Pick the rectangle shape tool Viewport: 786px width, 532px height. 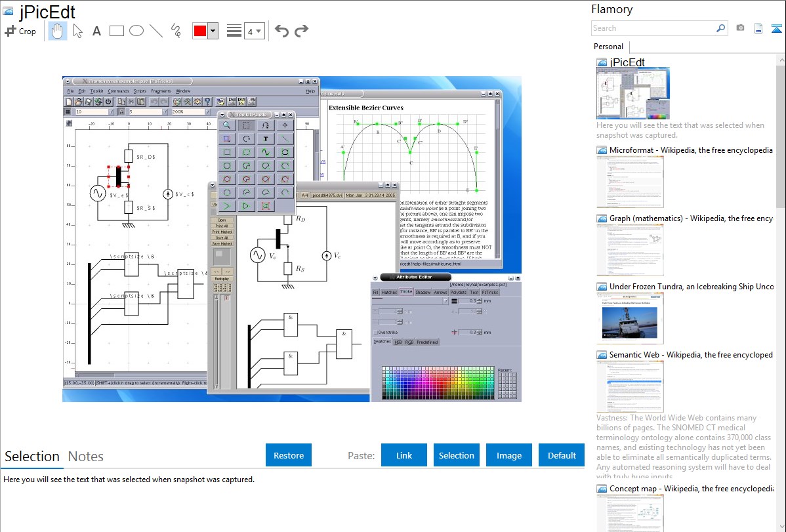(x=116, y=31)
